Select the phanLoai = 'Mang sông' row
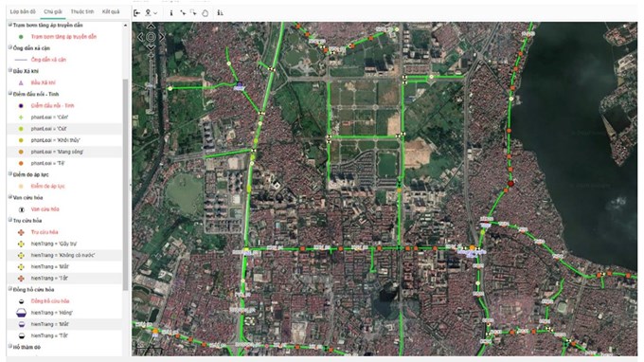The width and height of the screenshot is (644, 362). coord(64,152)
